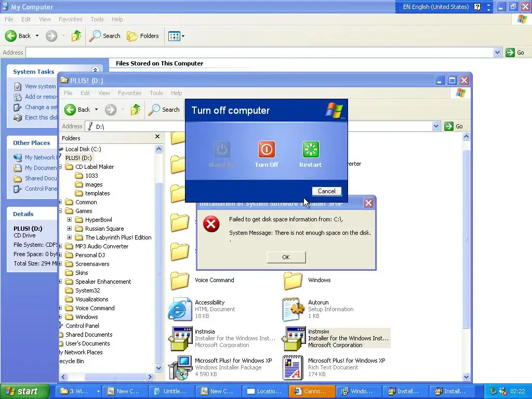
Task: Click Back arrow in PLUS! (D:) toolbar
Action: coord(77,110)
